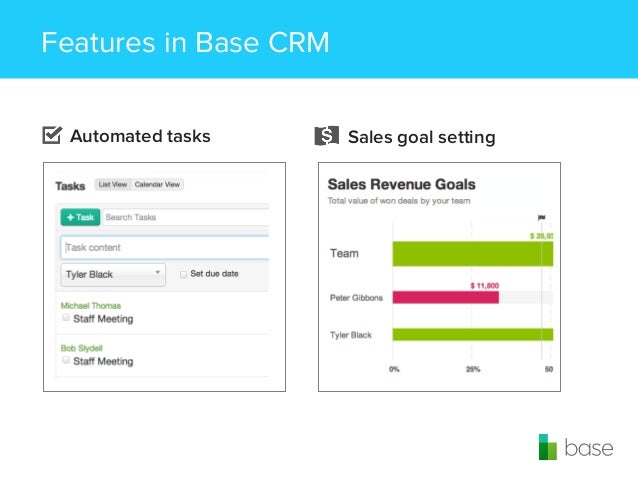Select Tyler Black's green revenue bar
This screenshot has height=479, width=638.
click(x=472, y=335)
